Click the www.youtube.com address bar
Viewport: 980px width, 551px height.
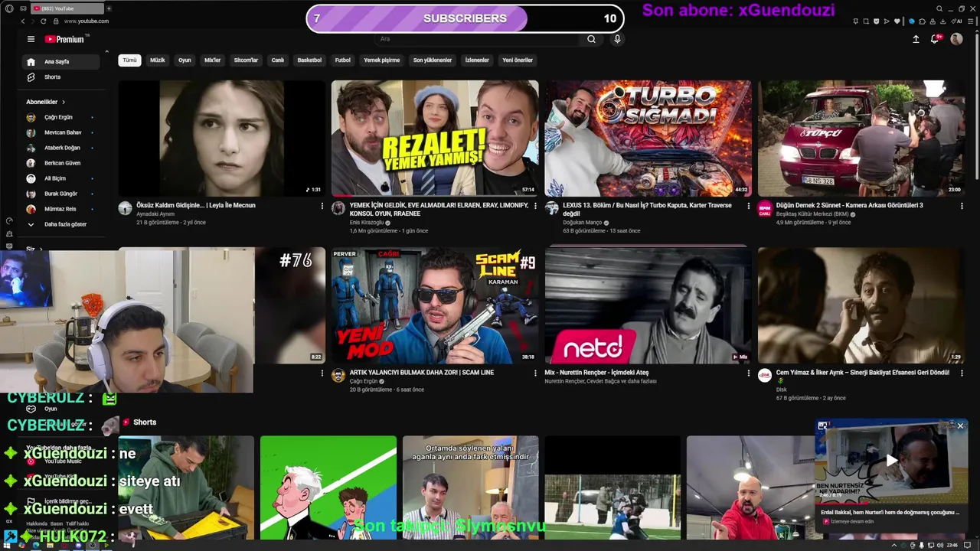click(86, 21)
